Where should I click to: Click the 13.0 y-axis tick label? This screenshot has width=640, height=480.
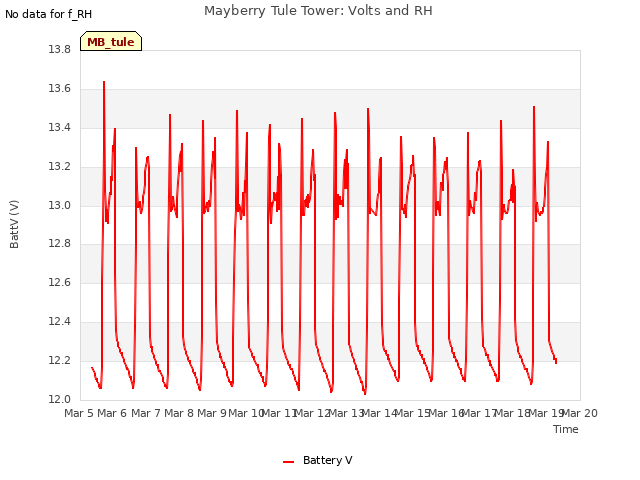(x=60, y=205)
